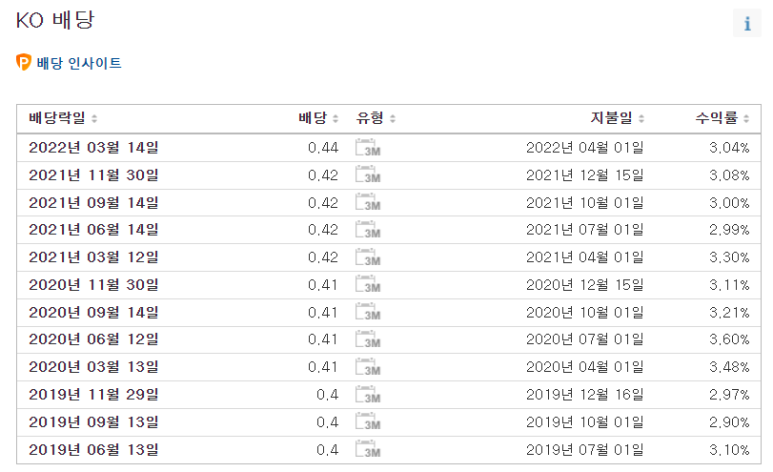
Task: Click yield value 3.00%
Action: click(x=729, y=203)
